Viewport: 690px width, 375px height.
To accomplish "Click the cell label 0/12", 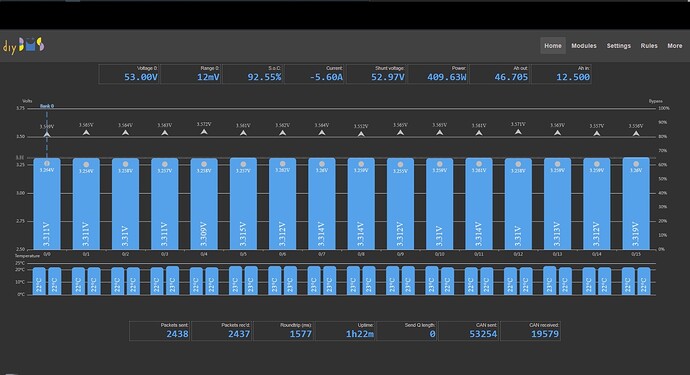I will coord(518,254).
